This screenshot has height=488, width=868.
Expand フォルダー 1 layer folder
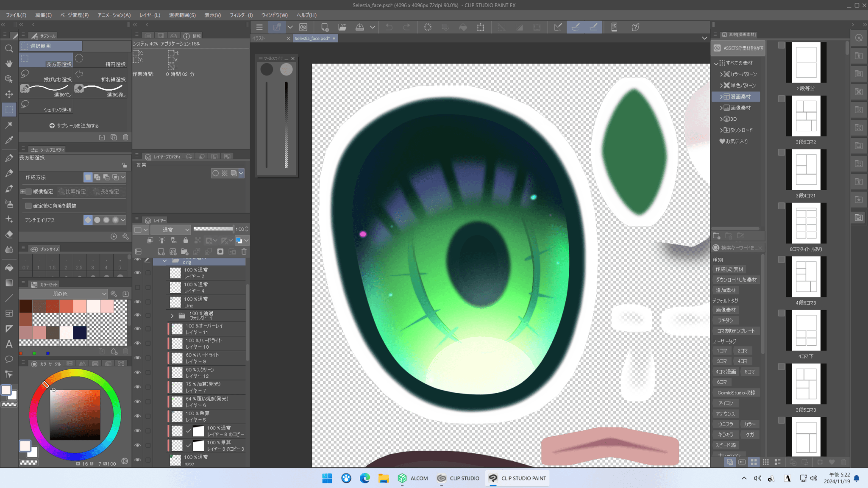point(172,316)
